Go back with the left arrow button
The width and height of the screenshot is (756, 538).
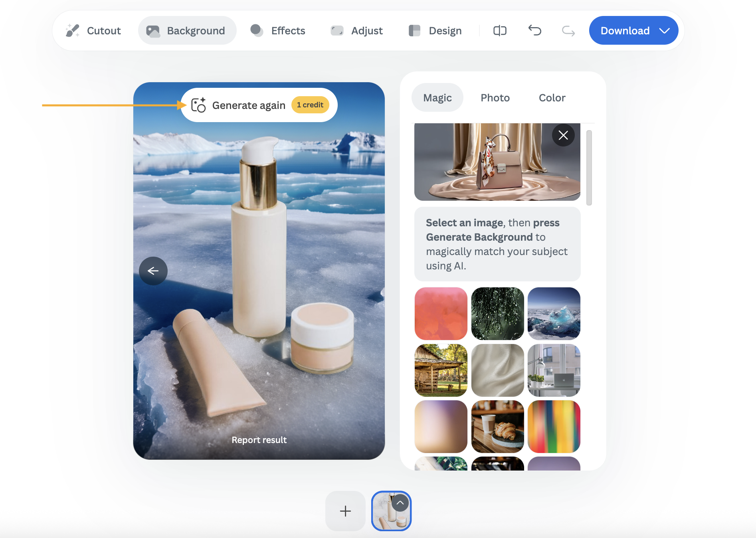click(153, 271)
